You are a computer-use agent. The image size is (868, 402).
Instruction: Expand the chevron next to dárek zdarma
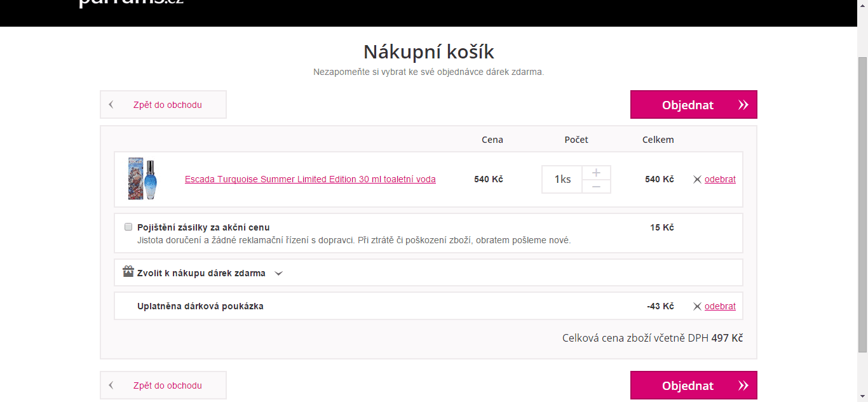click(278, 274)
